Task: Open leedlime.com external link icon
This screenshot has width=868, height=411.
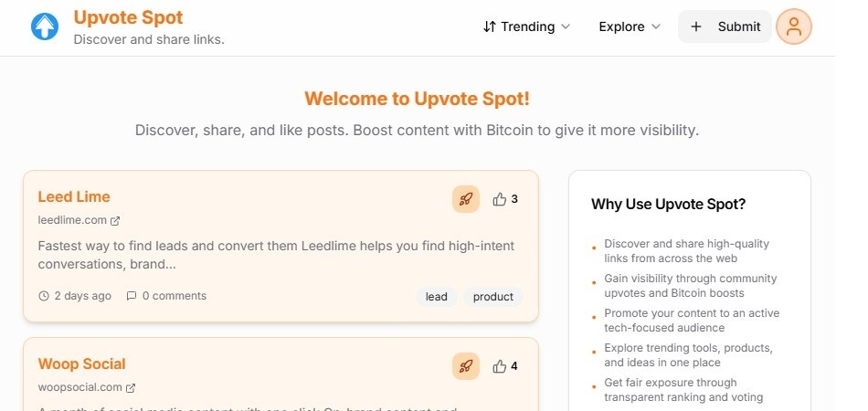Action: [115, 220]
